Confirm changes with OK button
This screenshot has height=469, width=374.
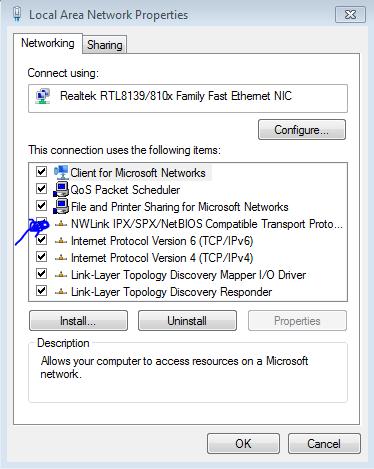[243, 444]
